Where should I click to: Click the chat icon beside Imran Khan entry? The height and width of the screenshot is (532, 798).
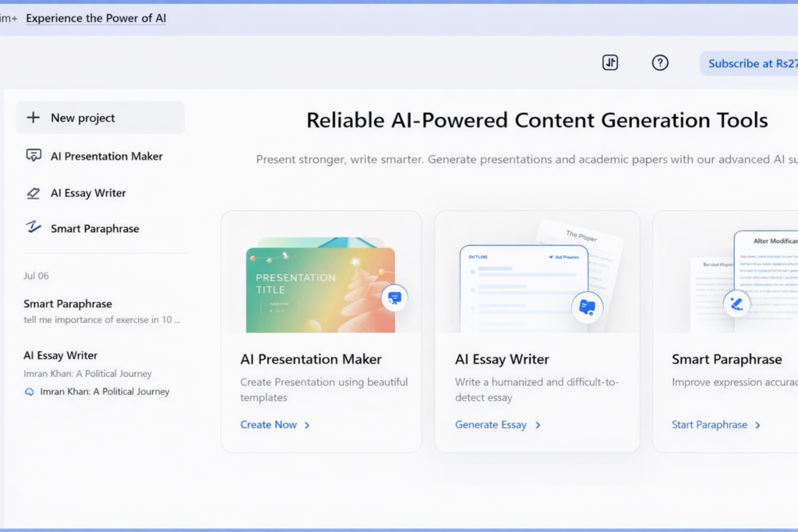pyautogui.click(x=30, y=392)
